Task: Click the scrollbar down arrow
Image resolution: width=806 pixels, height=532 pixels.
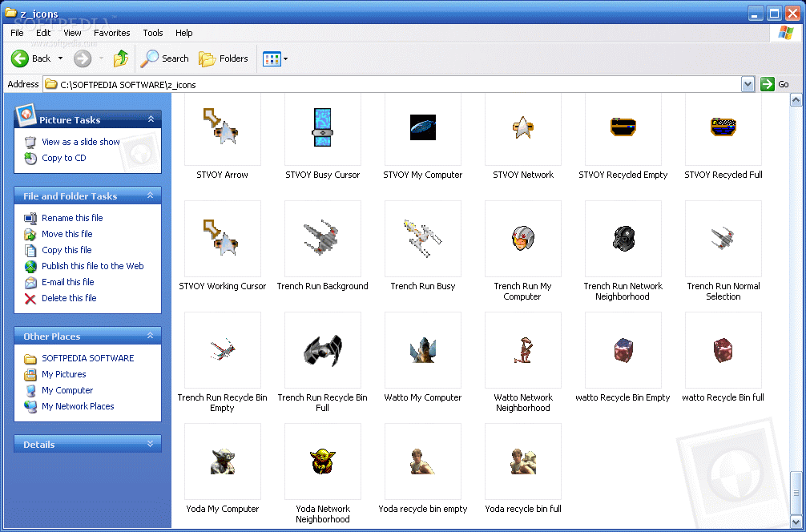Action: pyautogui.click(x=796, y=522)
